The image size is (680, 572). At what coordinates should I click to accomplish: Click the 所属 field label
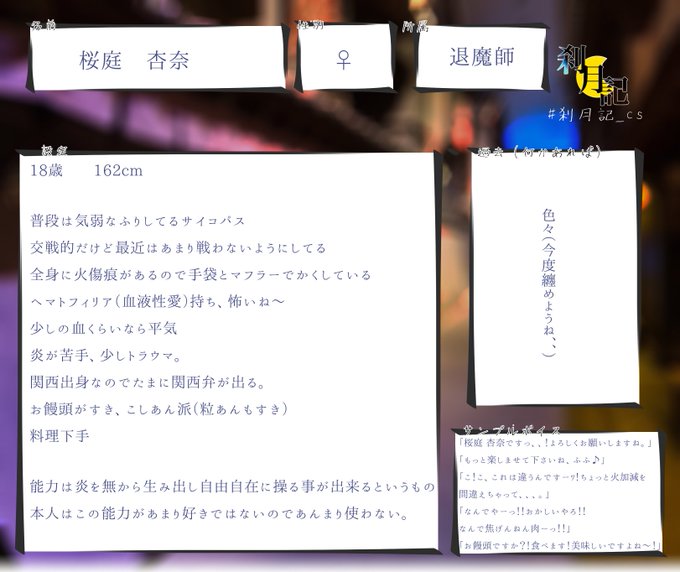tap(415, 27)
